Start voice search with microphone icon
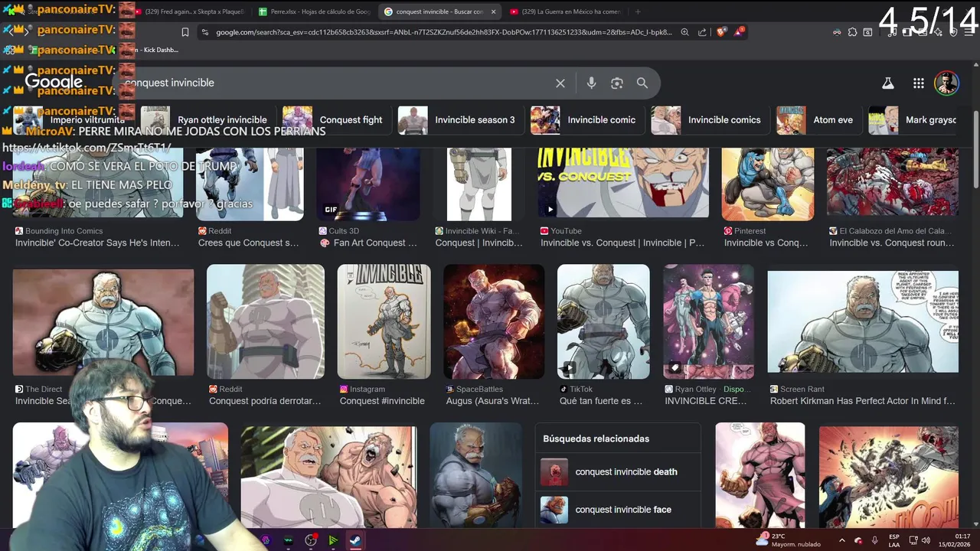Image resolution: width=980 pixels, height=551 pixels. point(591,83)
